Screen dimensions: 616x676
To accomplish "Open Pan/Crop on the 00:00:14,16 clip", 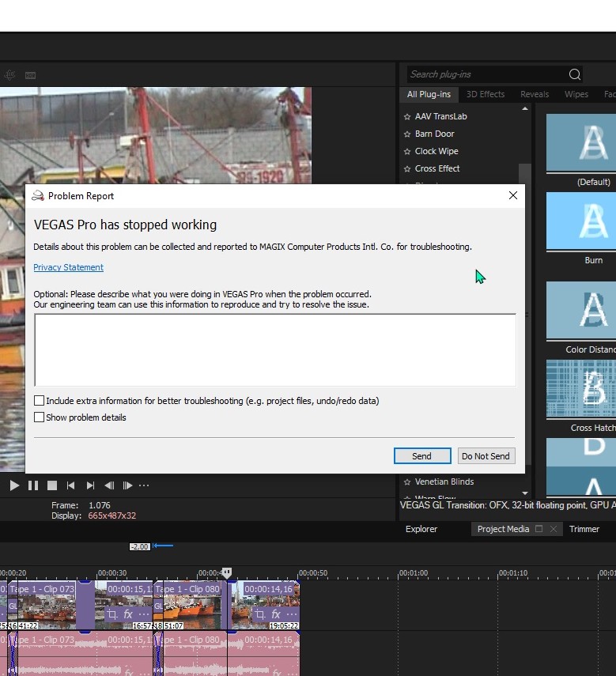I will coord(259,614).
